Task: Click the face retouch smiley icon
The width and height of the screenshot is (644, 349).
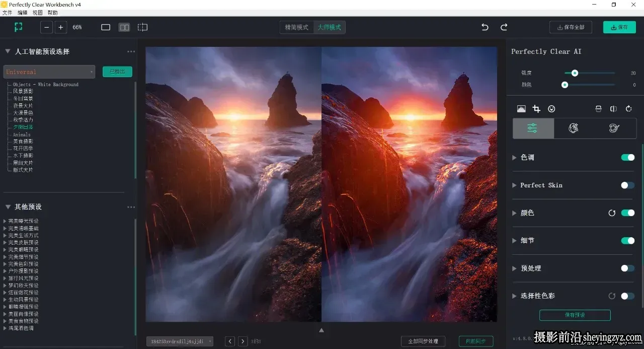Action: [x=551, y=109]
